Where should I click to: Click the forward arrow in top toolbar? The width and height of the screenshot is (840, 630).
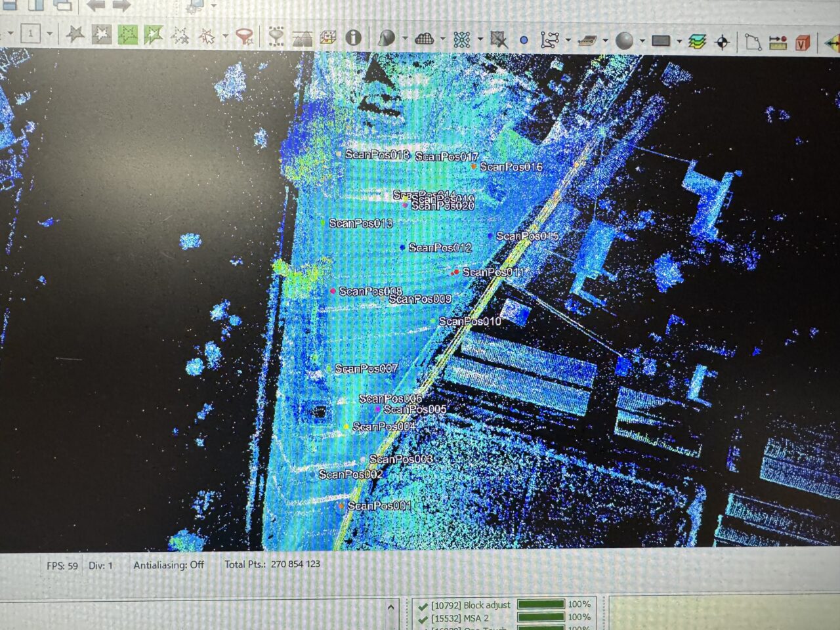point(121,5)
